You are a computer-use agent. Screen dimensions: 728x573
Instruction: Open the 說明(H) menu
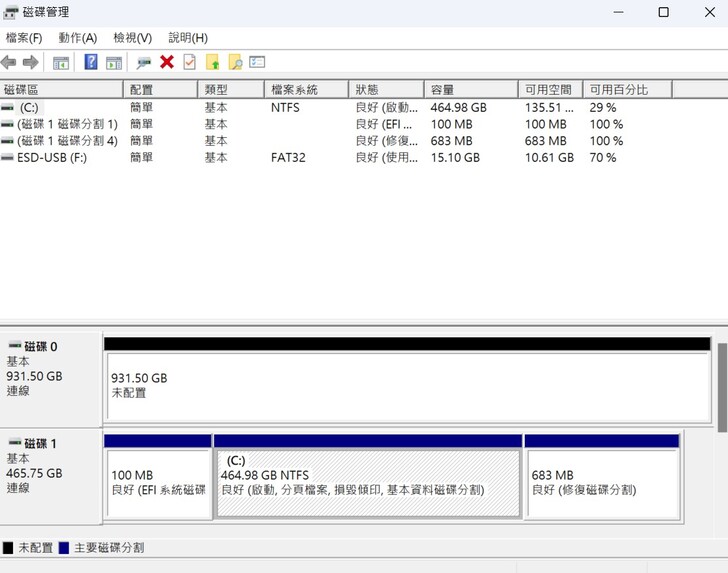(188, 38)
